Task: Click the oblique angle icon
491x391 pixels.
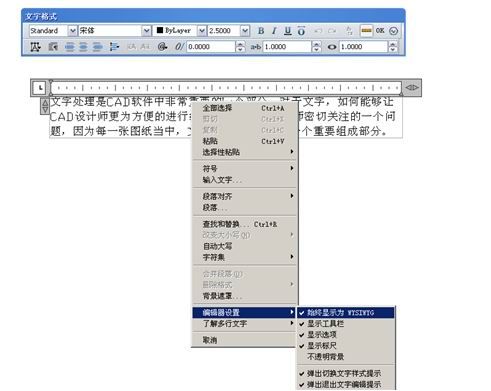Action: pos(179,47)
